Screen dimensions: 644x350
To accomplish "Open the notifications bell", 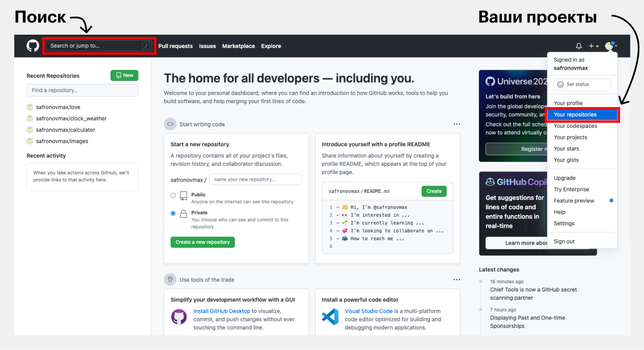I will click(579, 46).
